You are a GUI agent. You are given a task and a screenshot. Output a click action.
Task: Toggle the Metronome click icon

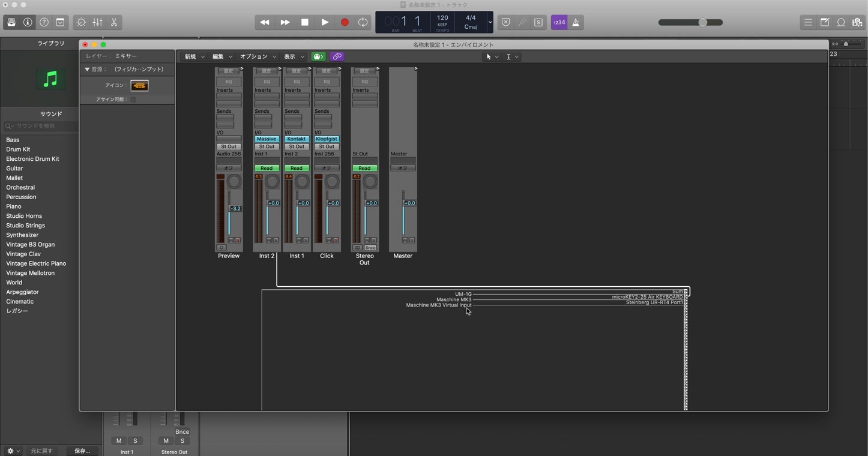(576, 22)
